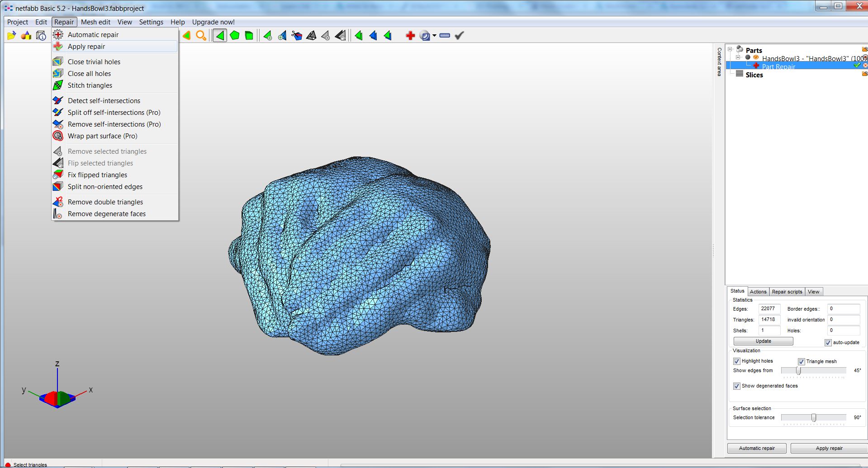Click the blue ruler measure icon
Image resolution: width=868 pixels, height=468 pixels.
pos(445,35)
